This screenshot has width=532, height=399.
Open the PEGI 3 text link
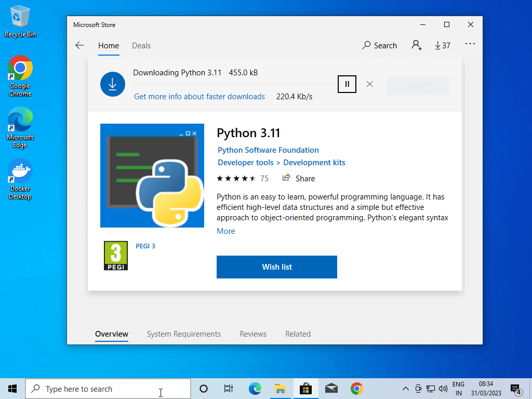click(x=145, y=246)
